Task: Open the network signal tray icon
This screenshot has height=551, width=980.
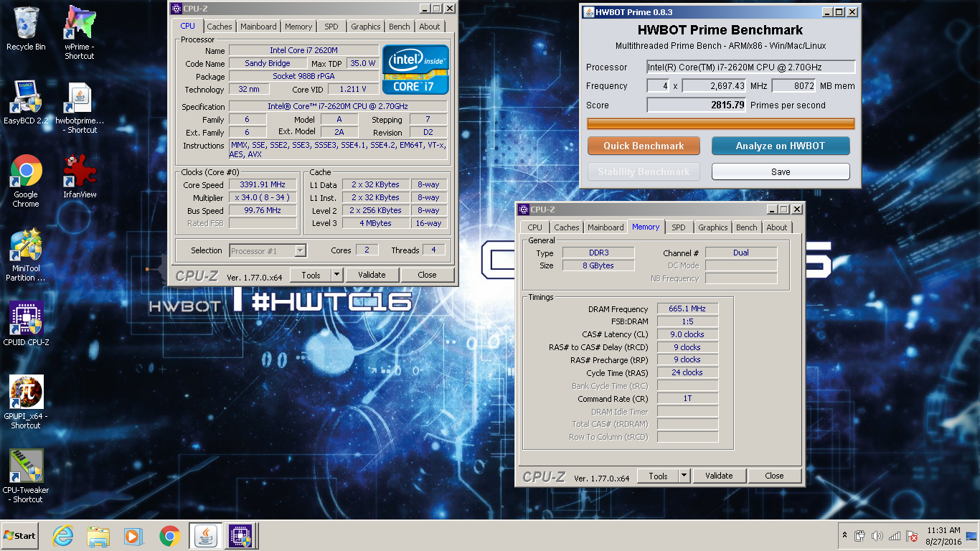Action: (x=895, y=536)
